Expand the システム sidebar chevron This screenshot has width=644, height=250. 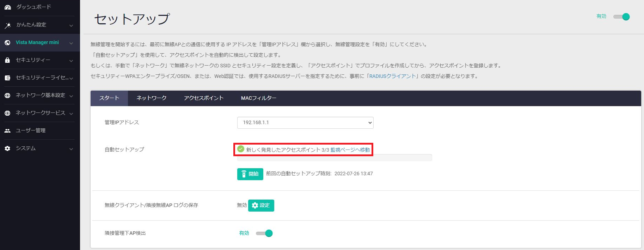[x=71, y=149]
